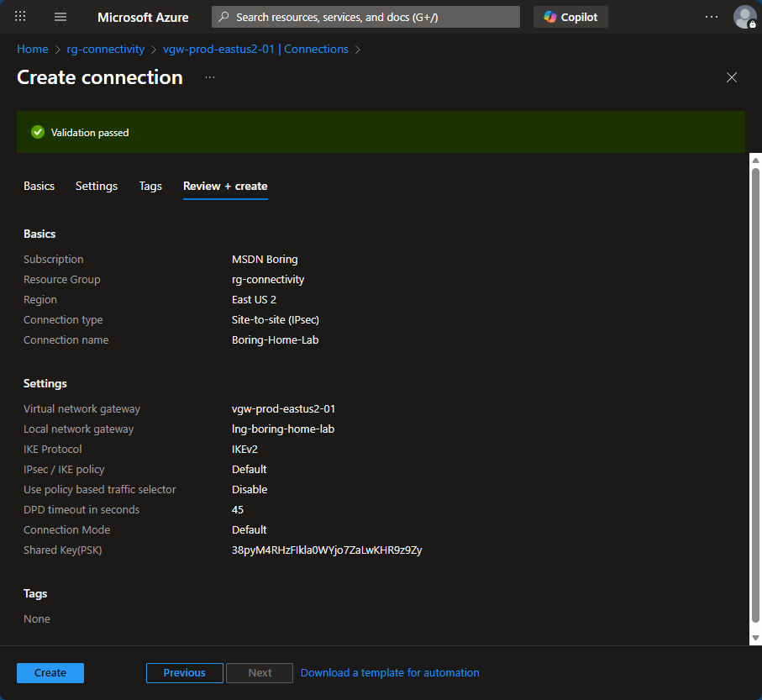Open the hamburger portal menu
The height and width of the screenshot is (700, 762).
pos(60,17)
